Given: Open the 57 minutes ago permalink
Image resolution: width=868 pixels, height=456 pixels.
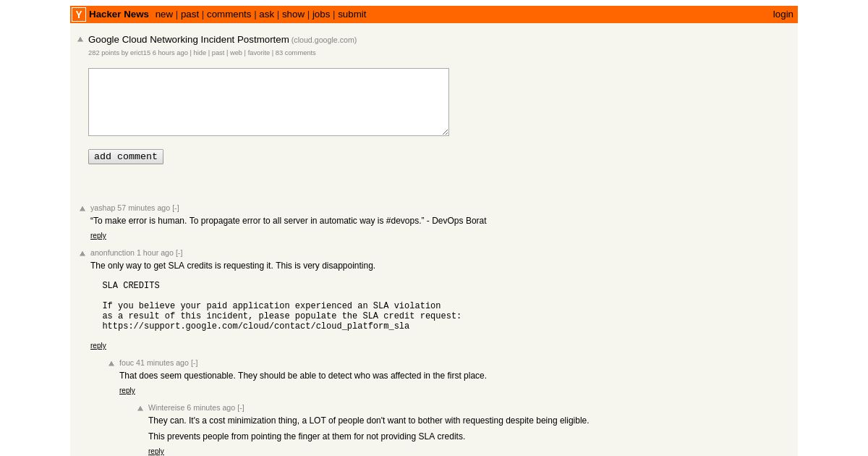Looking at the screenshot, I should pos(144,208).
